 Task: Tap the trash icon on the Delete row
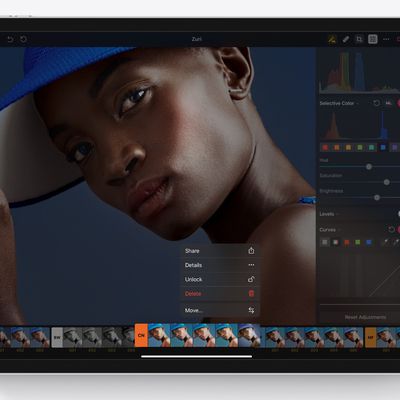coord(251,293)
